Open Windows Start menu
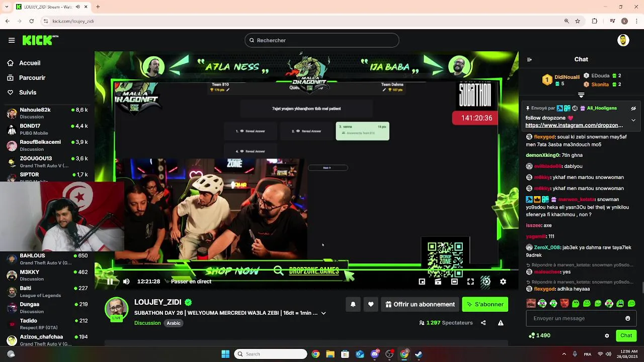This screenshot has height=362, width=644. coord(225,354)
